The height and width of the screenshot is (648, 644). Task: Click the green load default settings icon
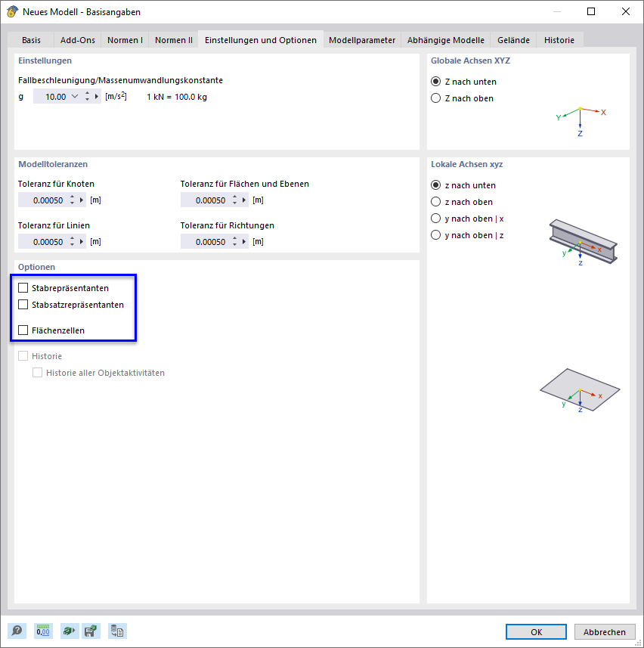pyautogui.click(x=69, y=631)
